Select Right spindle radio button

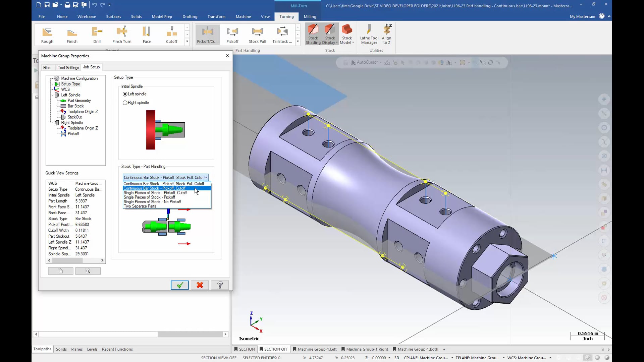click(x=126, y=102)
